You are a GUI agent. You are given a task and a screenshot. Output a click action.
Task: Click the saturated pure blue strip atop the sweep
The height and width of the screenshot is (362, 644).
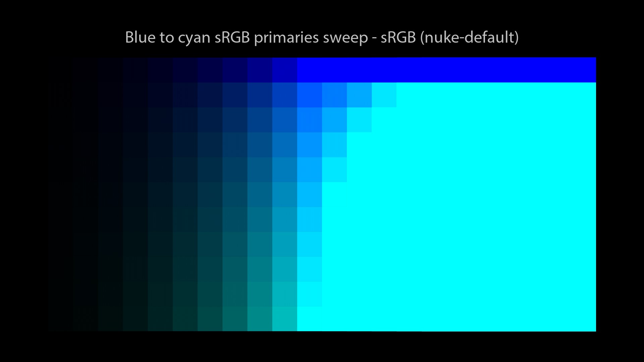[446, 70]
